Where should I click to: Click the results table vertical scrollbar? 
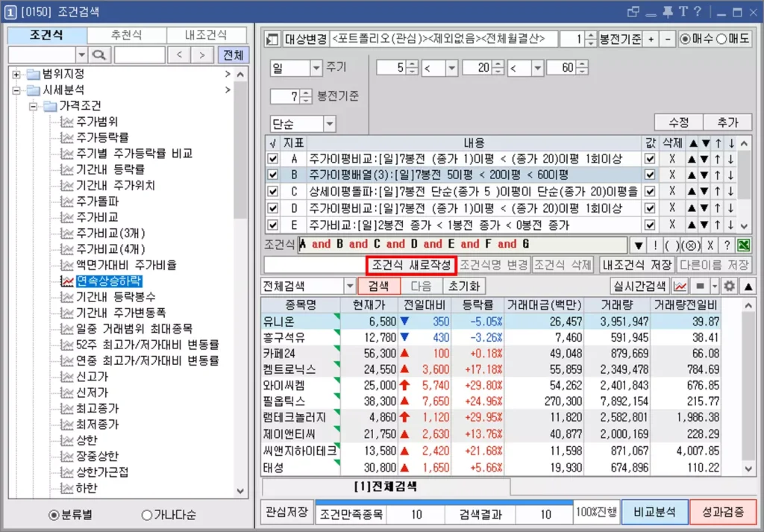coord(748,387)
